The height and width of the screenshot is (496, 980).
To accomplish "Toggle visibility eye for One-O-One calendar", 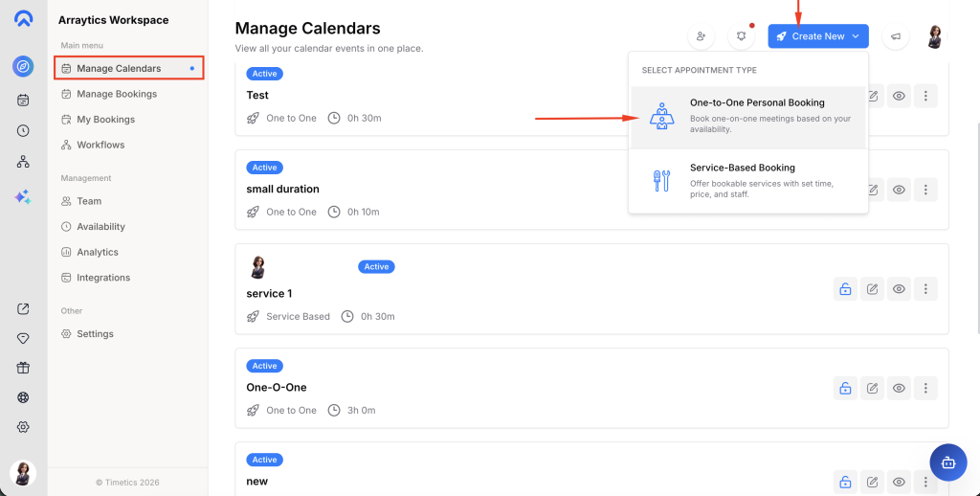I will point(899,388).
